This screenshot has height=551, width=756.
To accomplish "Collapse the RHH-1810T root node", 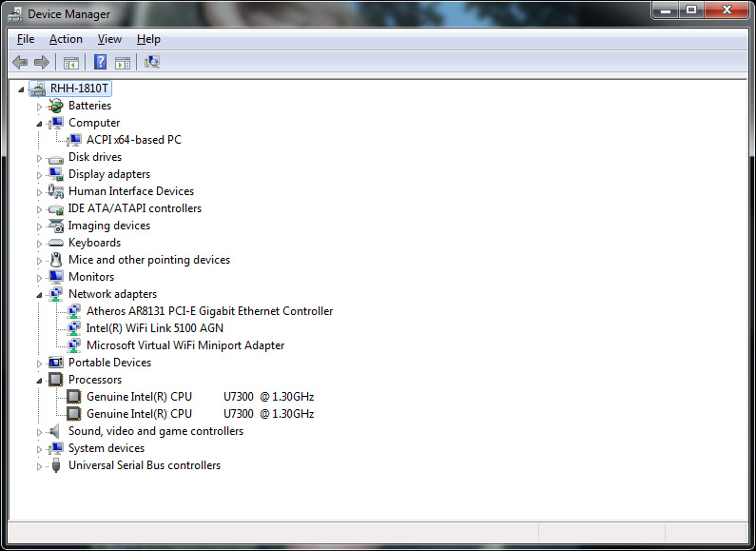I will click(x=21, y=89).
